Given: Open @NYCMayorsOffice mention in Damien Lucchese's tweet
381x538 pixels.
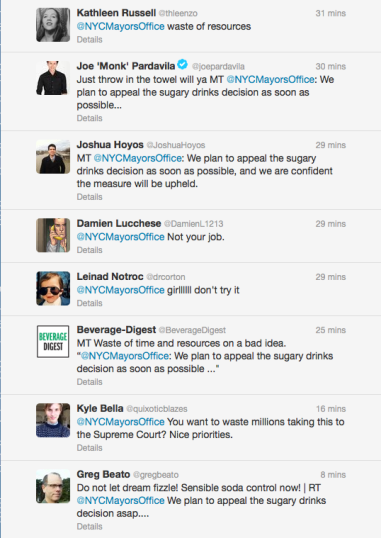Looking at the screenshot, I should [x=120, y=237].
